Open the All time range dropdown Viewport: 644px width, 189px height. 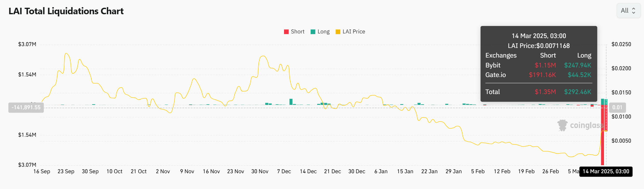628,11
